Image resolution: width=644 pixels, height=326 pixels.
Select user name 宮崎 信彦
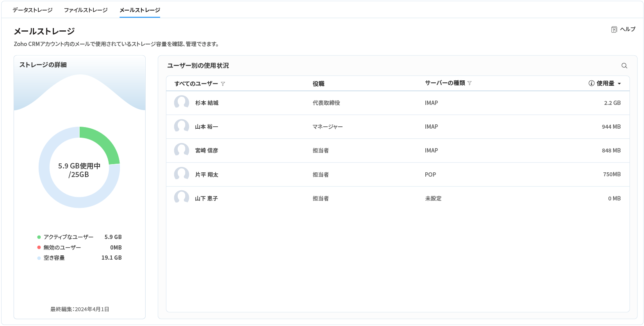pos(207,151)
